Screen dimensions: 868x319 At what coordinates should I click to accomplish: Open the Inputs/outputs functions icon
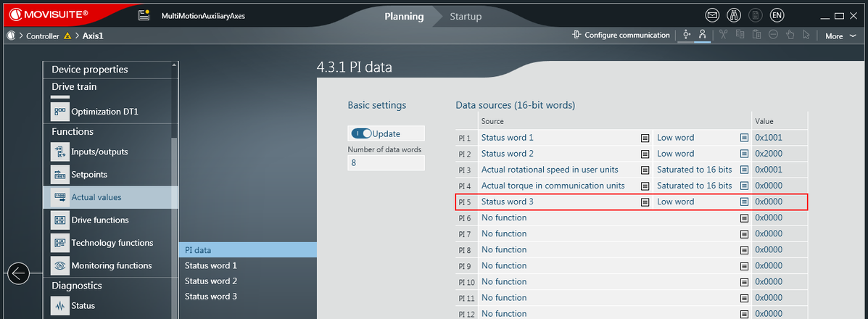pos(59,152)
